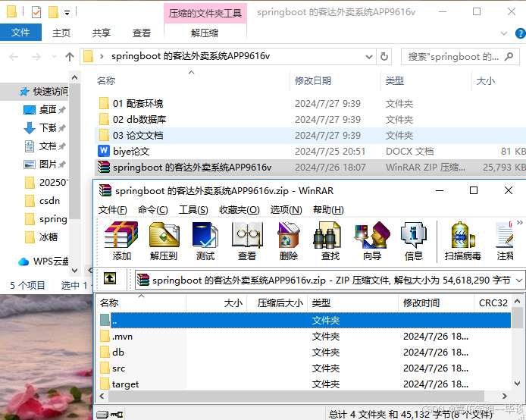Click the Explorer refresh button next to address bar
This screenshot has width=526, height=420.
tap(384, 56)
